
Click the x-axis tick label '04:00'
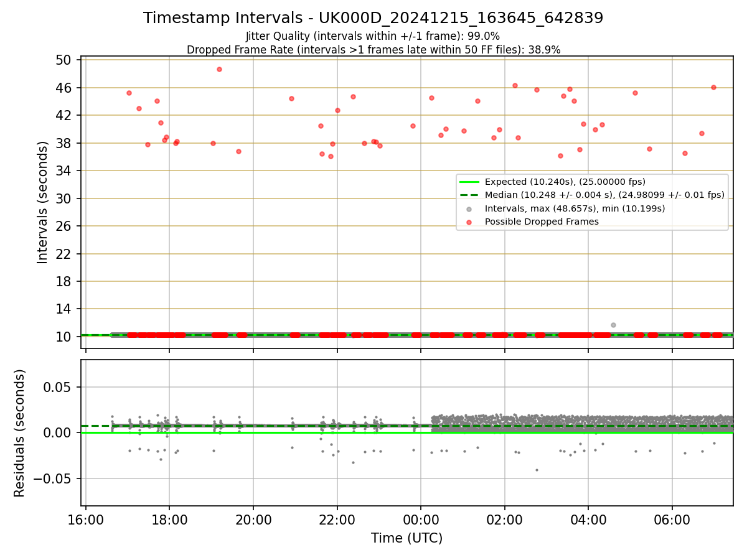588,519
